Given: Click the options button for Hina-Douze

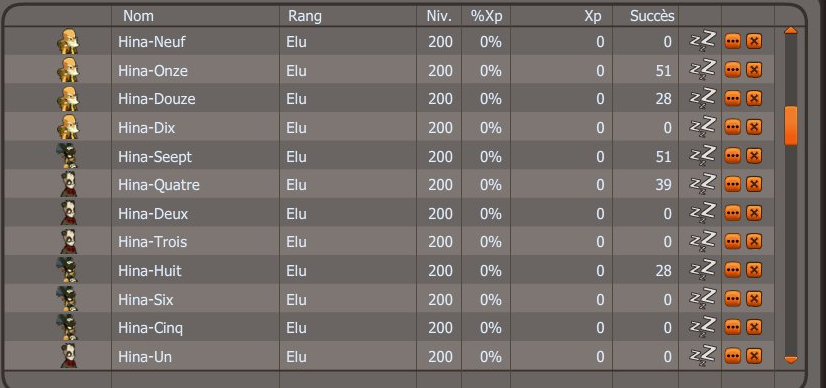Looking at the screenshot, I should 733,98.
